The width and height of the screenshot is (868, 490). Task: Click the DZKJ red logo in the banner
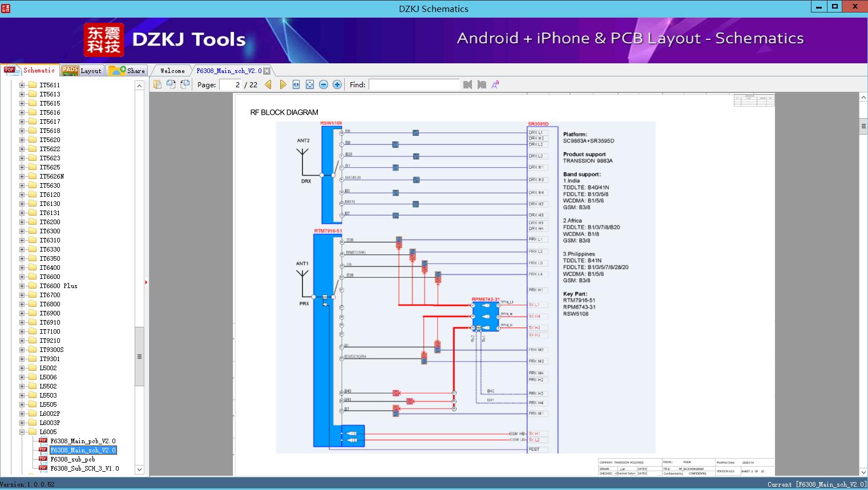[104, 40]
